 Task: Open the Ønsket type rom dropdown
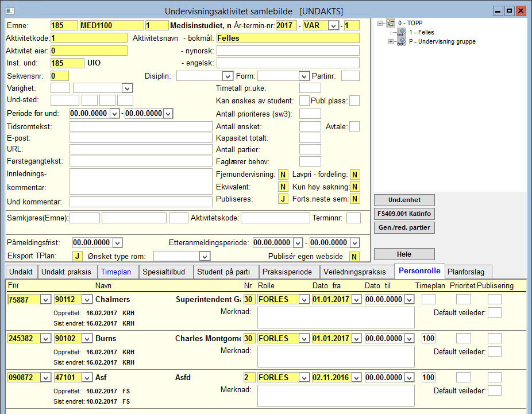pyautogui.click(x=205, y=257)
